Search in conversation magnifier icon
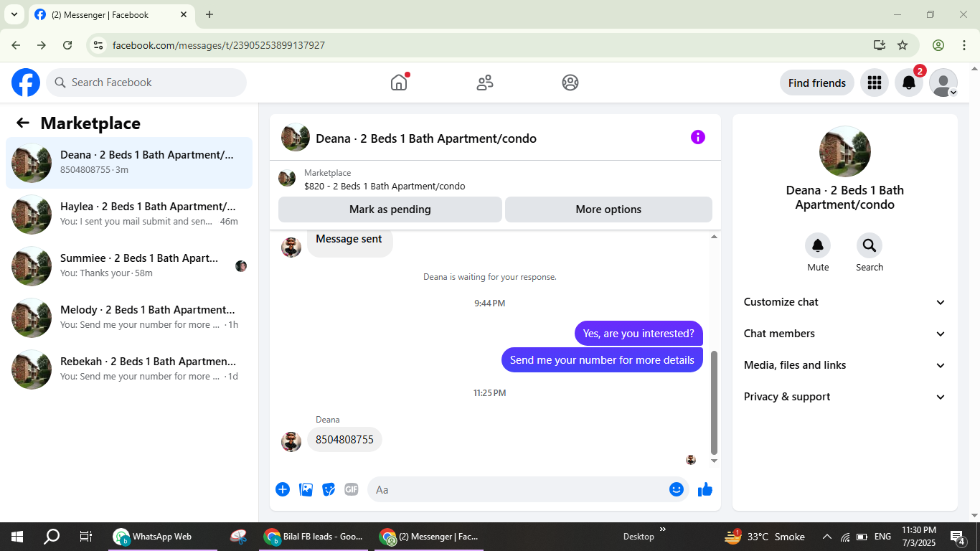The image size is (980, 551). coord(870,246)
